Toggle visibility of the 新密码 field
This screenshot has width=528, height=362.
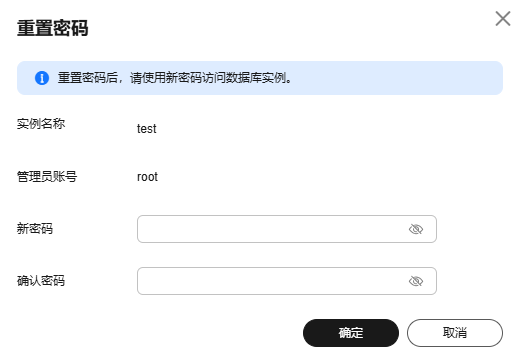tap(416, 229)
